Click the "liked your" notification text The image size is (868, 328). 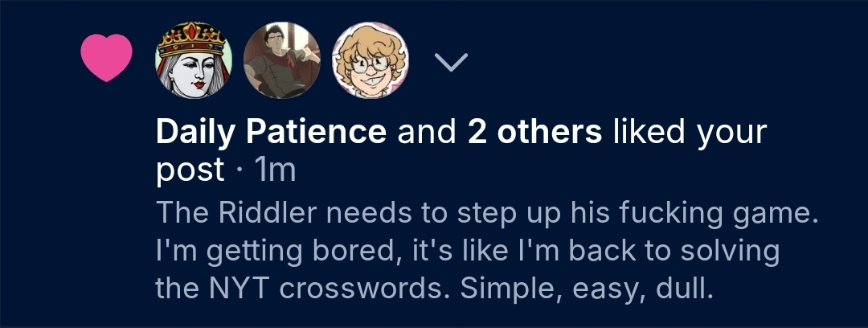pyautogui.click(x=690, y=133)
